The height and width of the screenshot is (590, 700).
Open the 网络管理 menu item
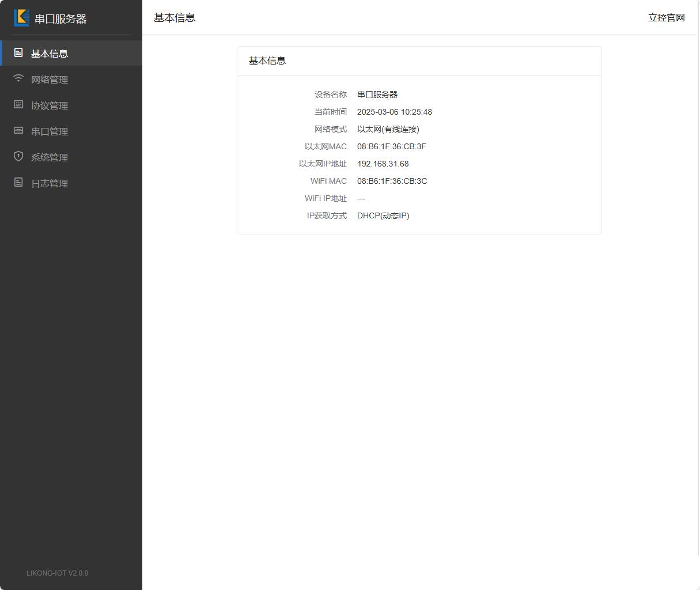[x=71, y=80]
